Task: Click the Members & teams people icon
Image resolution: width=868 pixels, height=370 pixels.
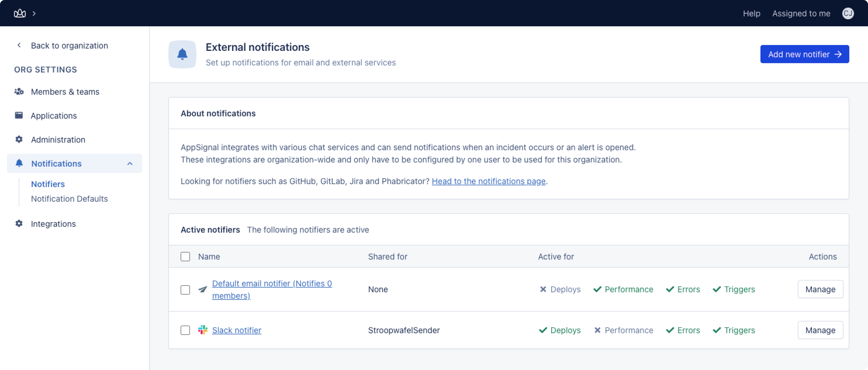Action: pyautogui.click(x=19, y=91)
